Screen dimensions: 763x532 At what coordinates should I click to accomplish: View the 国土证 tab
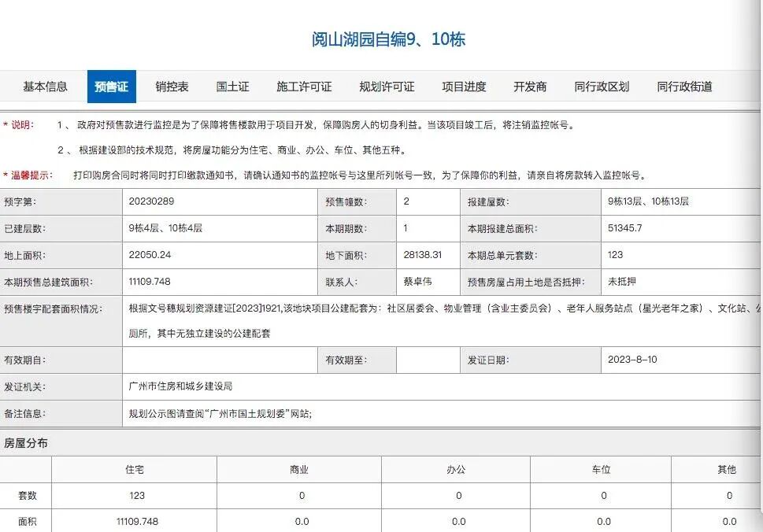coord(231,87)
